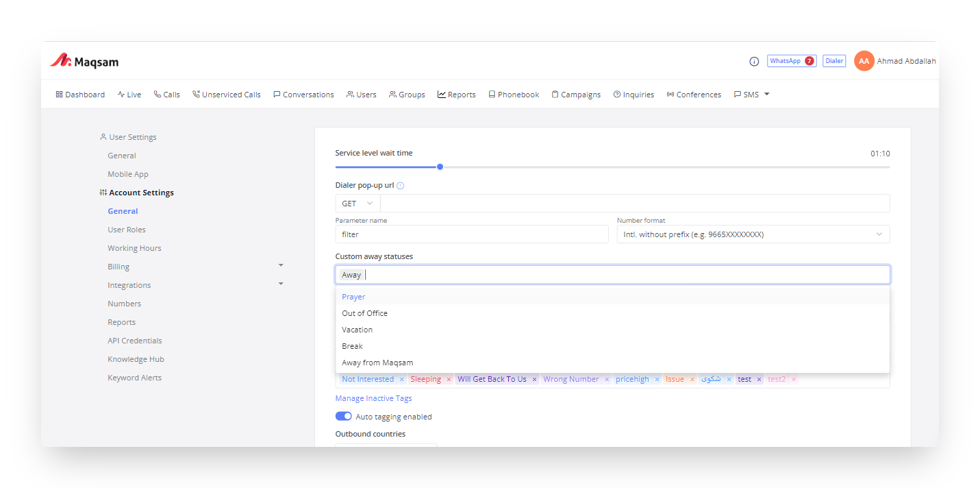Viewport: 980px width, 488px height.
Task: Navigate to Users
Action: click(362, 95)
